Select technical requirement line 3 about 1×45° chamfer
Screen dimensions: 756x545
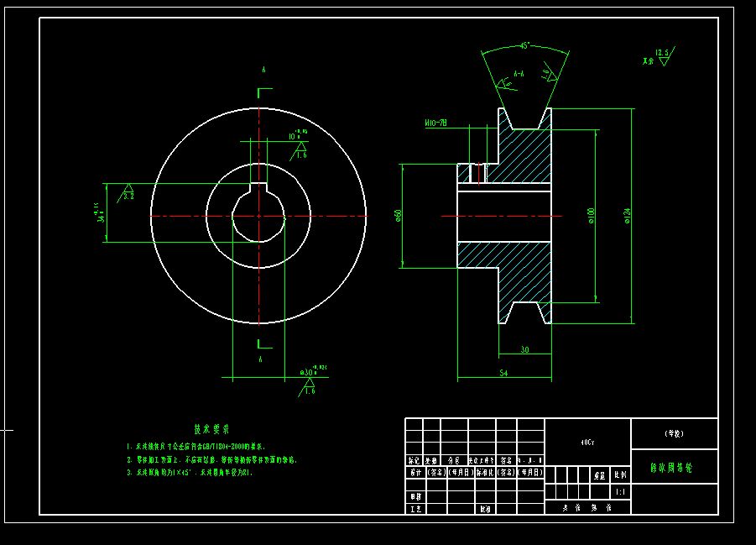(190, 472)
